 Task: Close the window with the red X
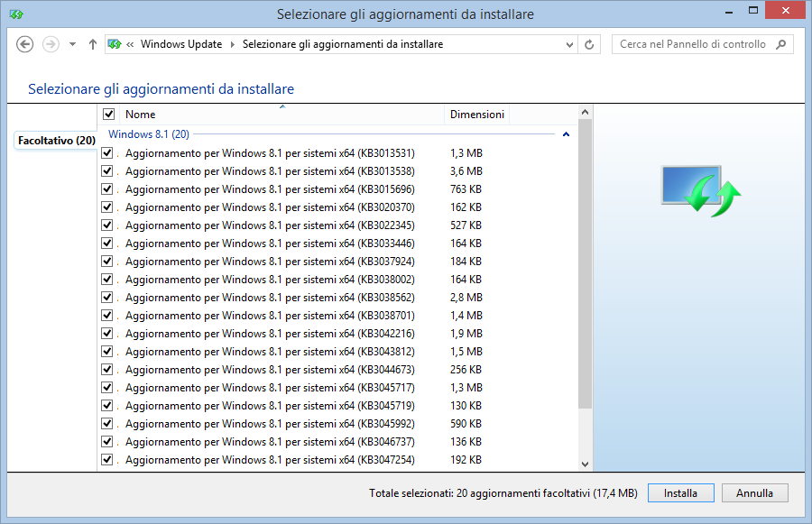786,10
